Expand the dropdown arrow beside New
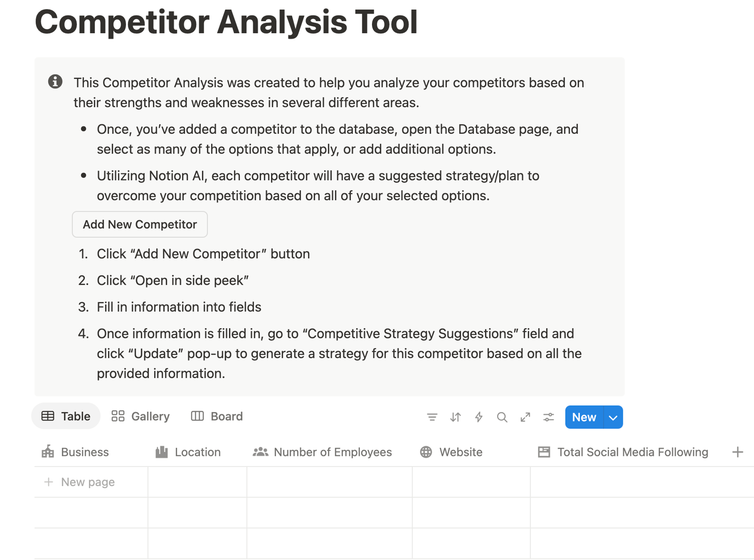The height and width of the screenshot is (560, 754). click(613, 417)
